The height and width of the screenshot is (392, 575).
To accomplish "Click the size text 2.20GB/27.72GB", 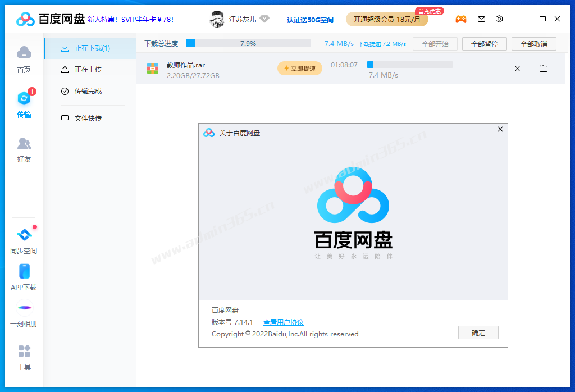I will tap(193, 76).
